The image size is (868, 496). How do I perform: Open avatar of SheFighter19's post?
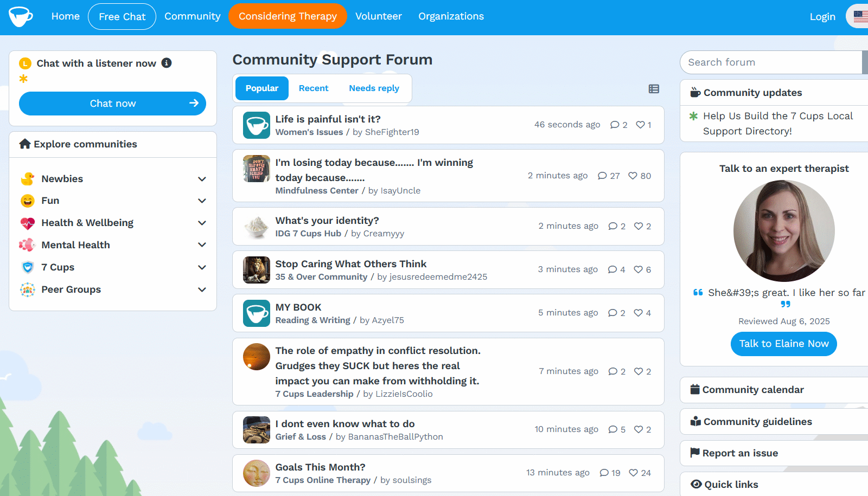point(257,125)
